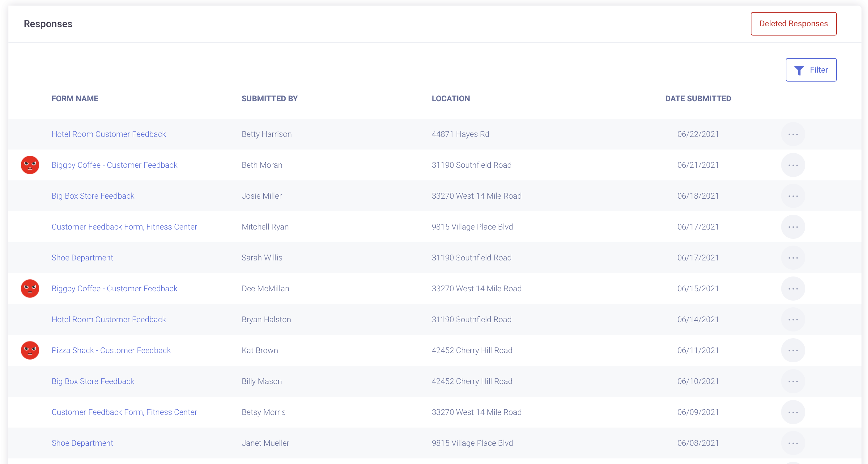Image resolution: width=868 pixels, height=464 pixels.
Task: Click location 9815 Village Place Blvd for Mitchell Ryan
Action: pos(472,227)
